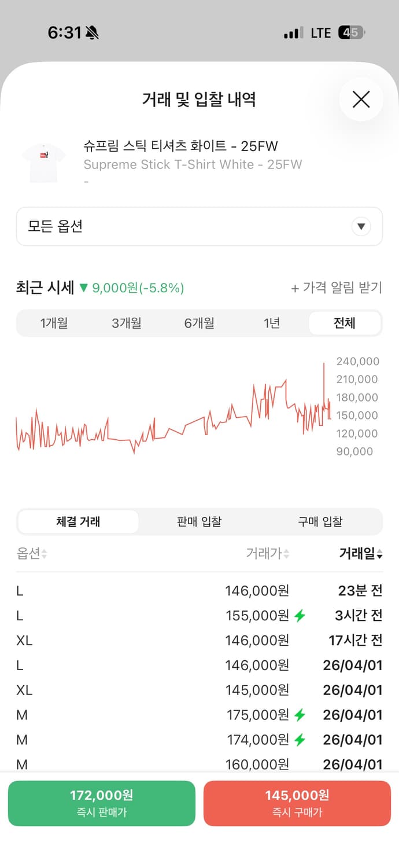Tap the battery indicator showing 45

click(x=350, y=33)
